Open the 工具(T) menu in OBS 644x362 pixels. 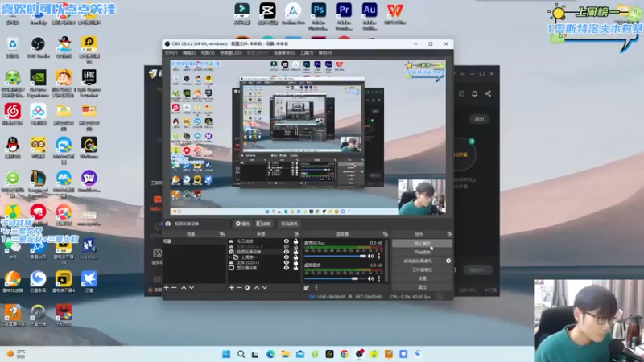point(307,53)
